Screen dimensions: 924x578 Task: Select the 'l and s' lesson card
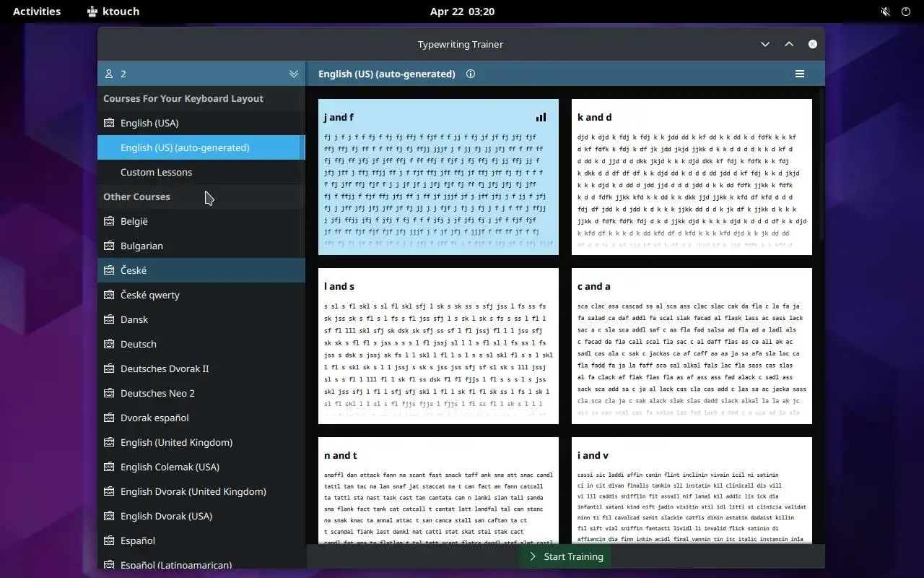pos(438,346)
